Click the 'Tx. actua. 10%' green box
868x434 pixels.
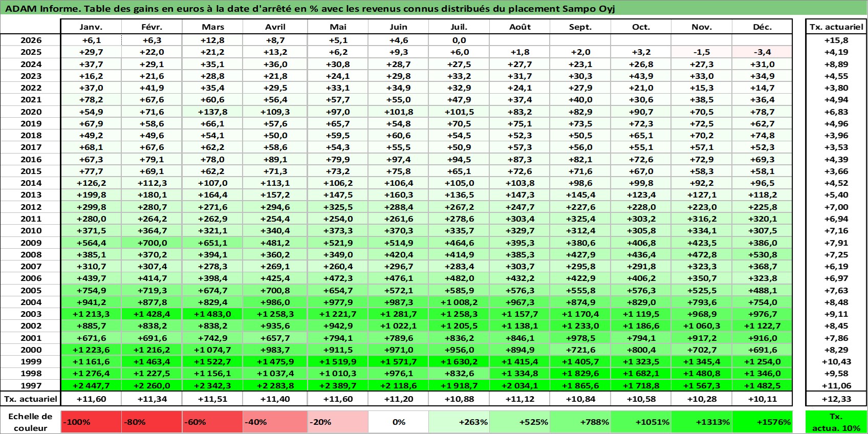836,422
